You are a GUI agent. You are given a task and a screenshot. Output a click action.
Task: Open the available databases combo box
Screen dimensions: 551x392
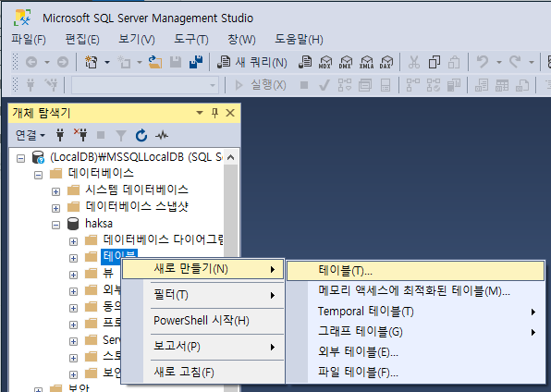[145, 85]
